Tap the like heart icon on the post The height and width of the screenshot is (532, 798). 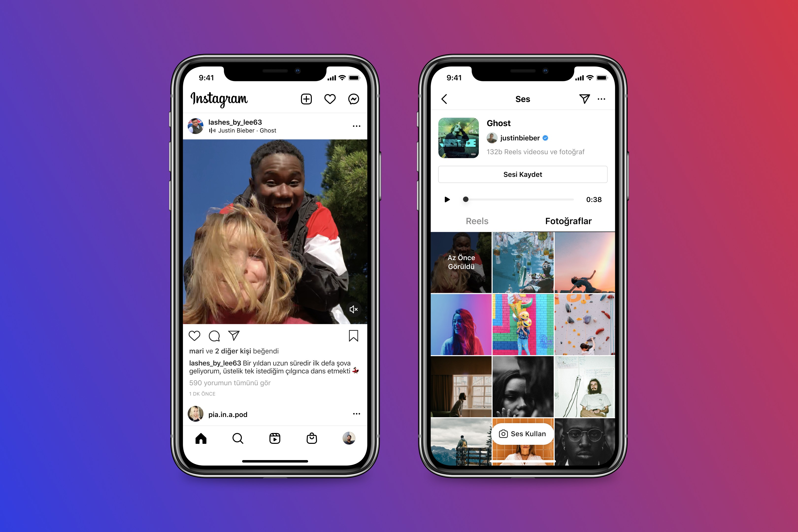[194, 335]
